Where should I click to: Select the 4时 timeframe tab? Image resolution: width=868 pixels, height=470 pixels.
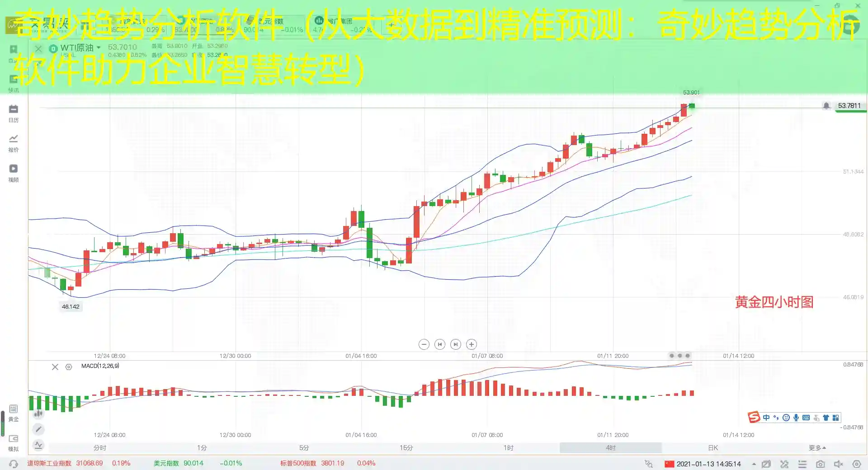[611, 448]
